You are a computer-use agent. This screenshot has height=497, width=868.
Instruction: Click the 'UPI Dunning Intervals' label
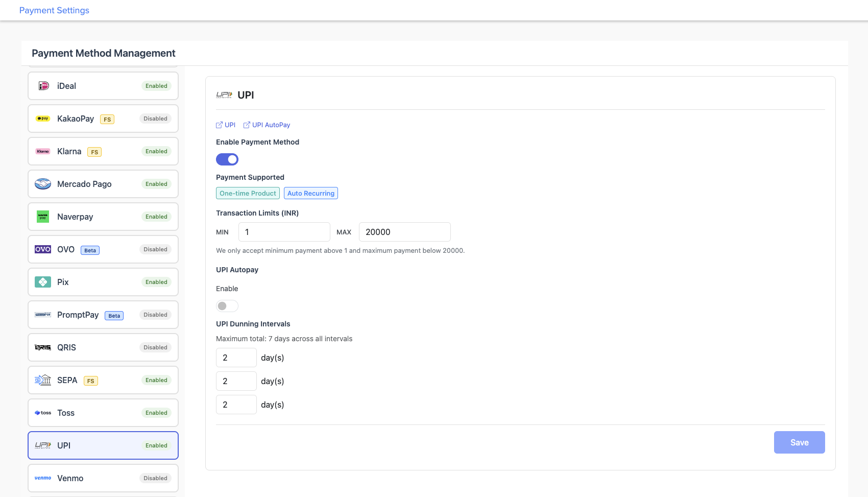(x=253, y=324)
